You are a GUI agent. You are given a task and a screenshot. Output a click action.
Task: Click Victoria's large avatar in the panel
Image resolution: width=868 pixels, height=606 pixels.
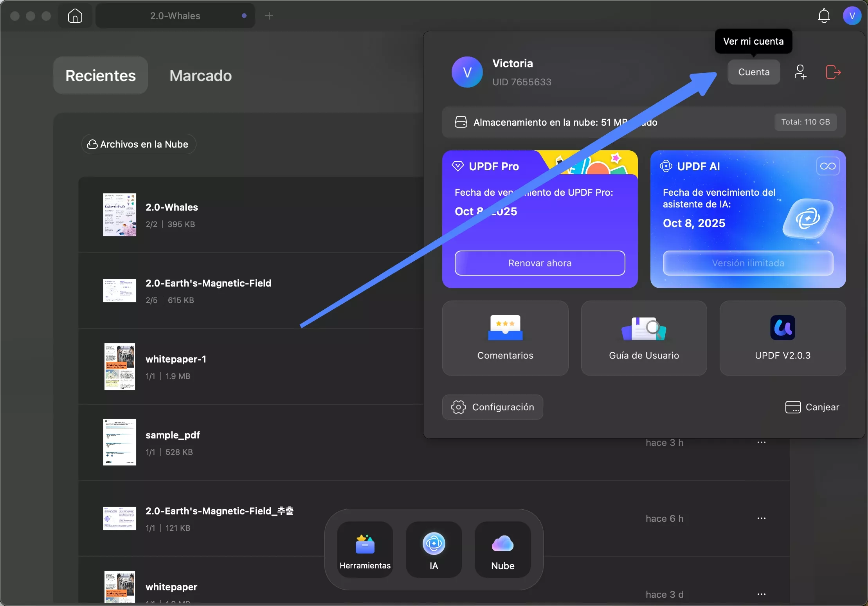pyautogui.click(x=467, y=72)
